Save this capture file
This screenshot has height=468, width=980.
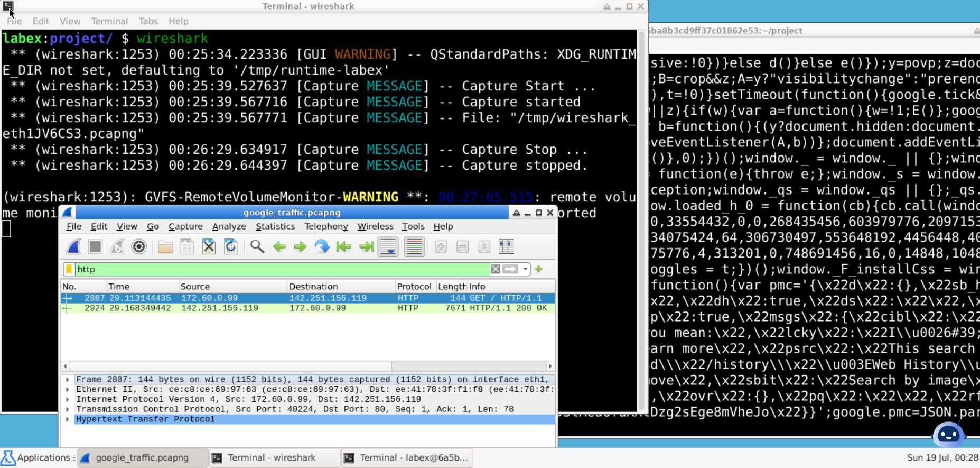click(187, 246)
